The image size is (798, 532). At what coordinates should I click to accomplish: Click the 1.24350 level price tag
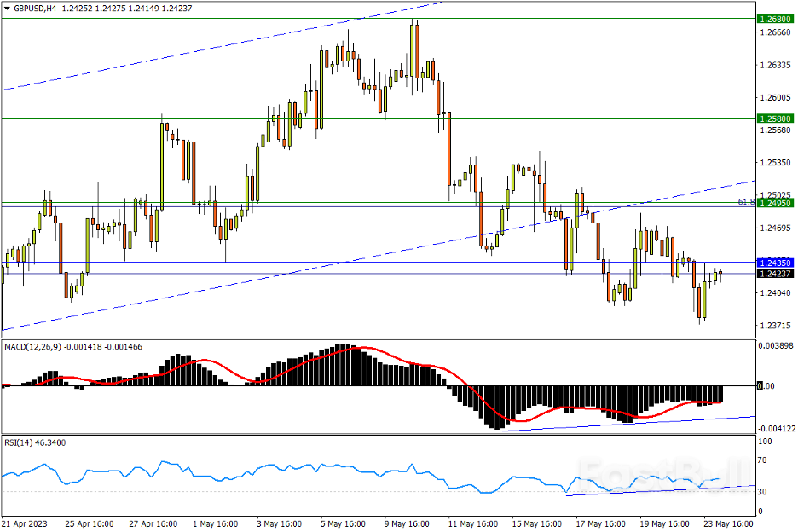click(775, 264)
